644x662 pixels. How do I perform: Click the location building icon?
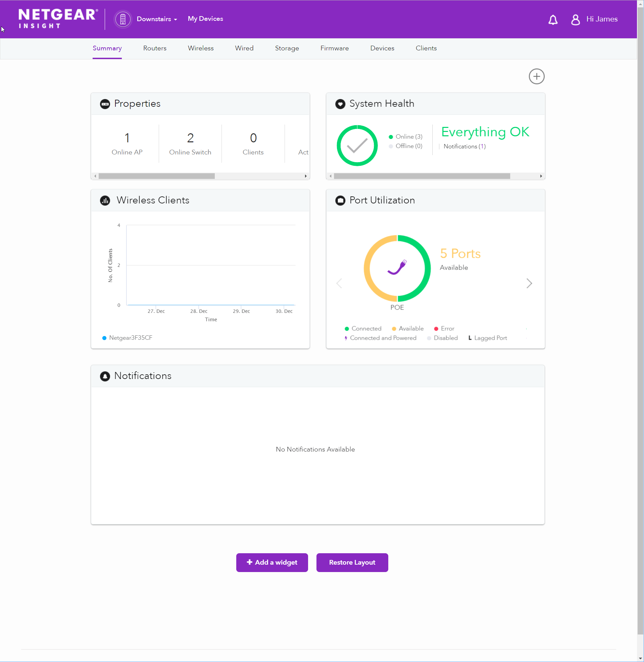point(123,19)
